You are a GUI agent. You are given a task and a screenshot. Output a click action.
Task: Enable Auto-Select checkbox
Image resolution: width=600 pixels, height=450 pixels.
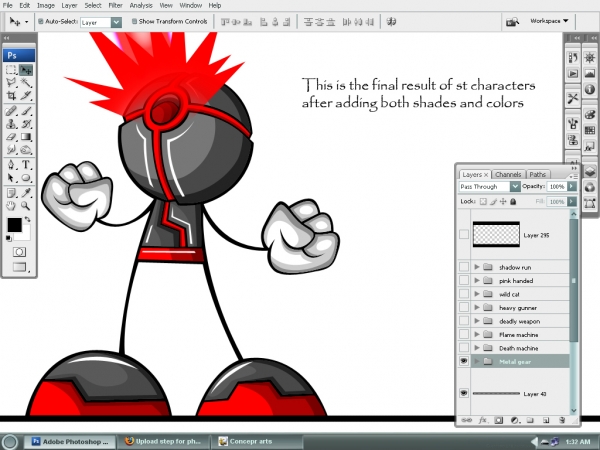pyautogui.click(x=41, y=21)
